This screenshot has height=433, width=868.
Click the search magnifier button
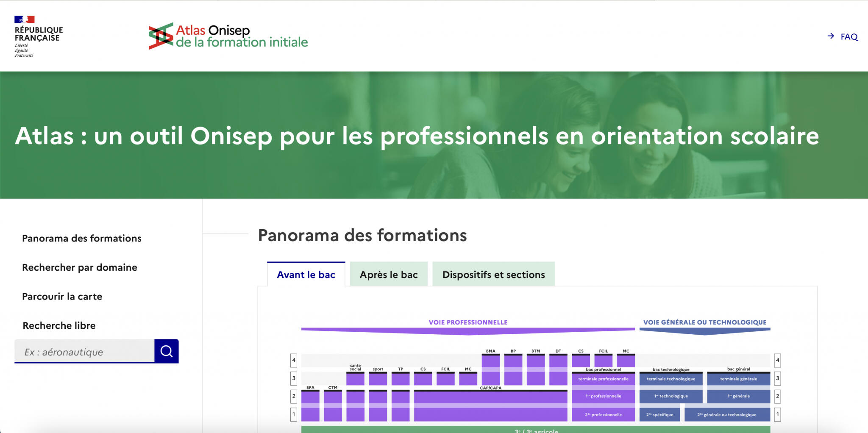[166, 351]
